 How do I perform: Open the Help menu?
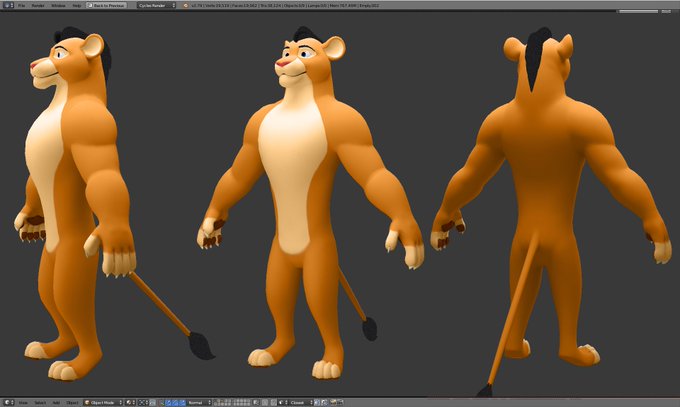77,5
